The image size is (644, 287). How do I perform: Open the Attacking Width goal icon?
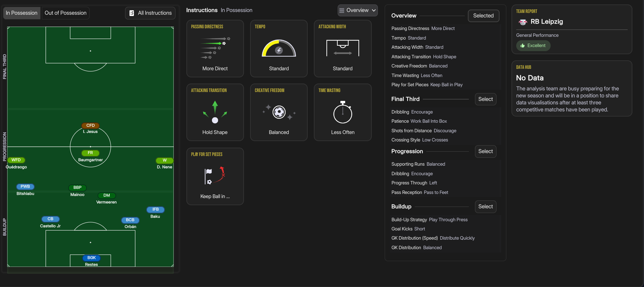click(x=342, y=48)
